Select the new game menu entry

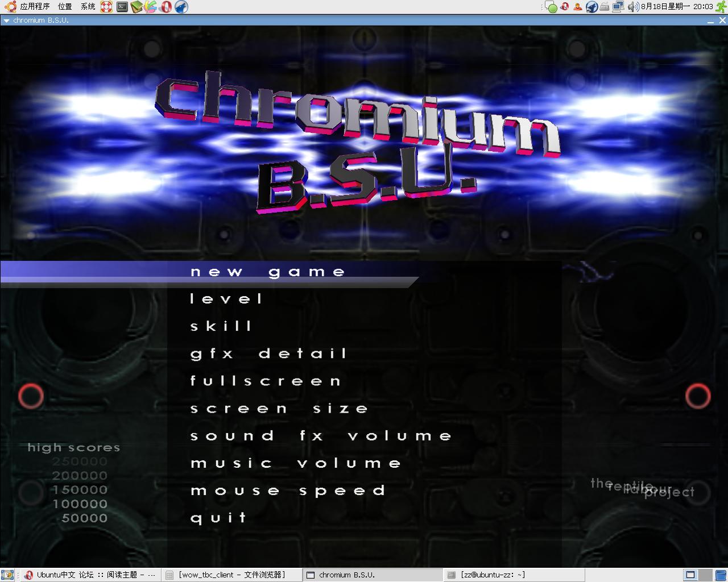coord(268,272)
